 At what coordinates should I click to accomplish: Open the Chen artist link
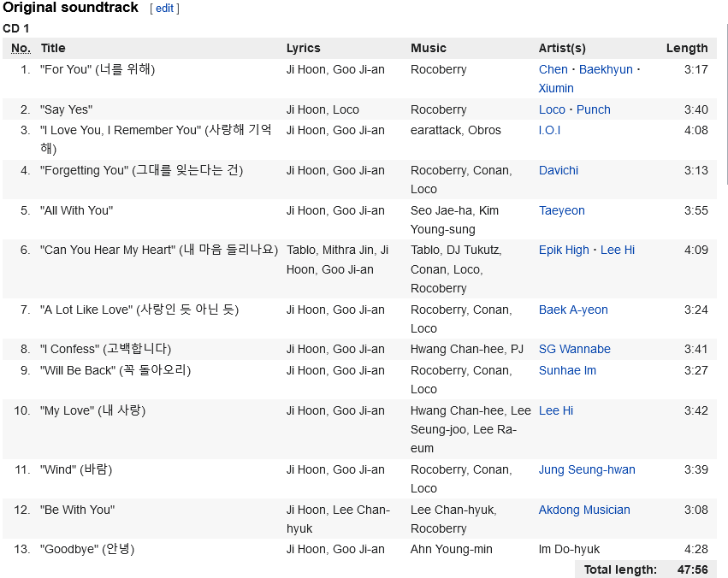(553, 69)
